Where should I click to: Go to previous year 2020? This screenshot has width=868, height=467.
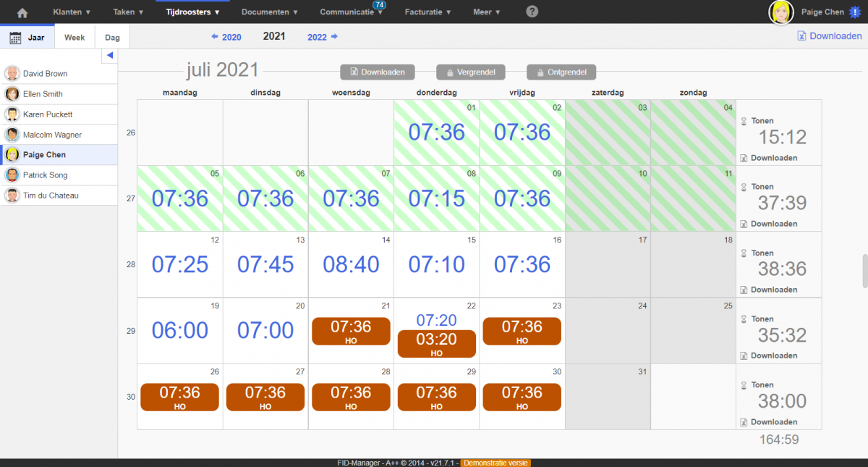click(x=226, y=37)
